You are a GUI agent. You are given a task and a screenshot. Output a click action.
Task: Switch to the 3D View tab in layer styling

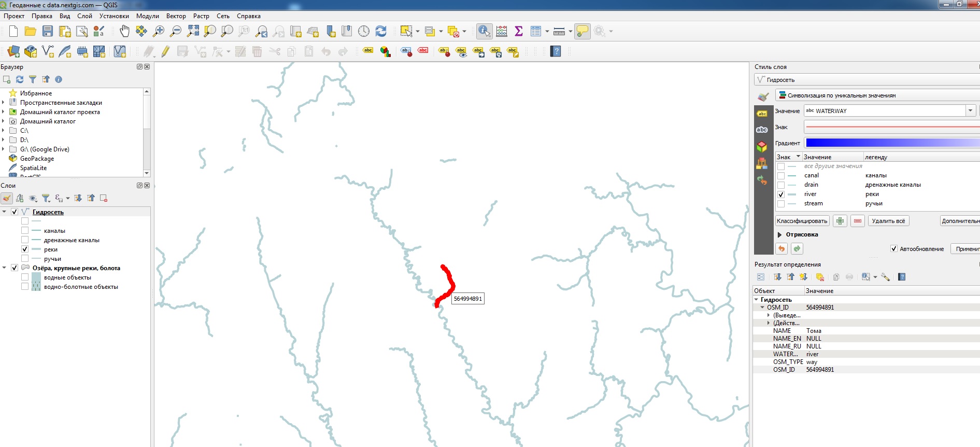coord(762,146)
